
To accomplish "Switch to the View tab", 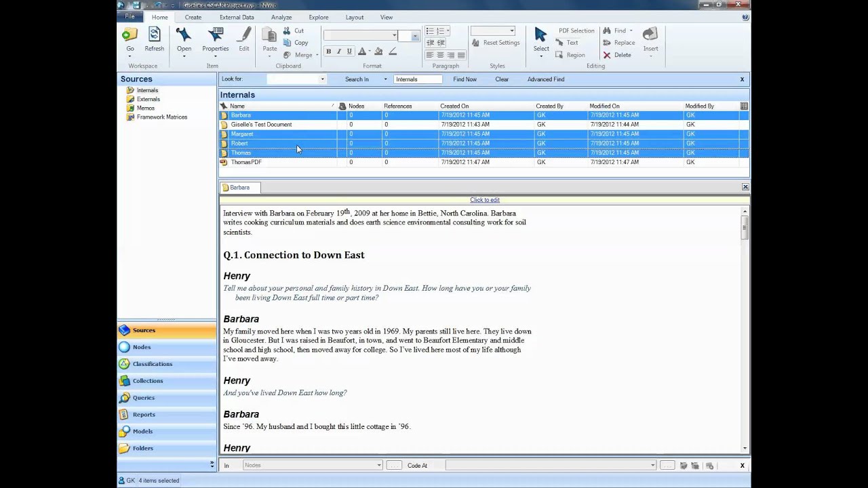I will (386, 17).
